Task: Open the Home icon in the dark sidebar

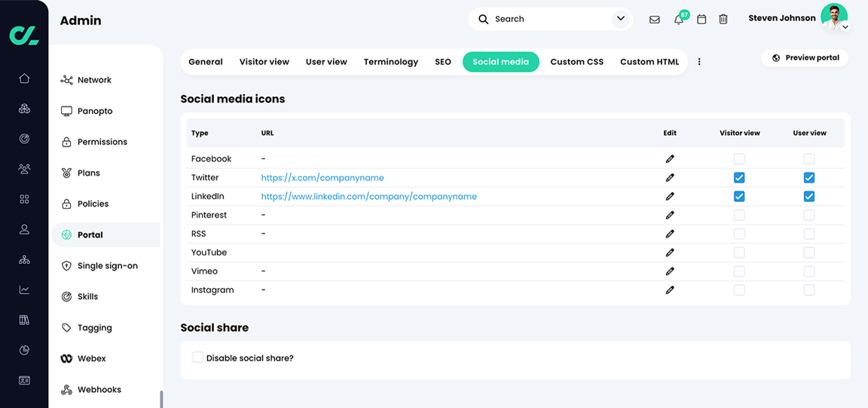Action: pyautogui.click(x=24, y=78)
